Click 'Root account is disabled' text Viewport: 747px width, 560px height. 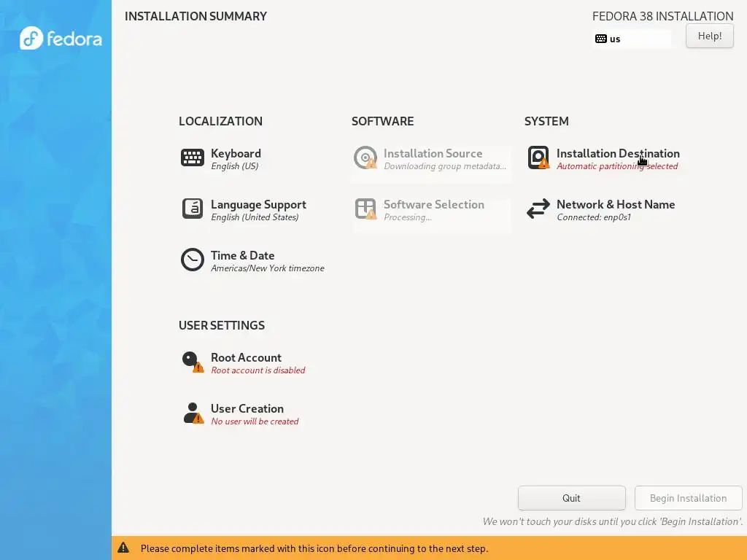tap(258, 370)
